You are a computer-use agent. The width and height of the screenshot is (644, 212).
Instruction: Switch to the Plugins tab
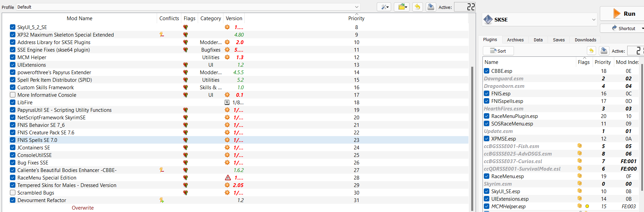coord(490,40)
